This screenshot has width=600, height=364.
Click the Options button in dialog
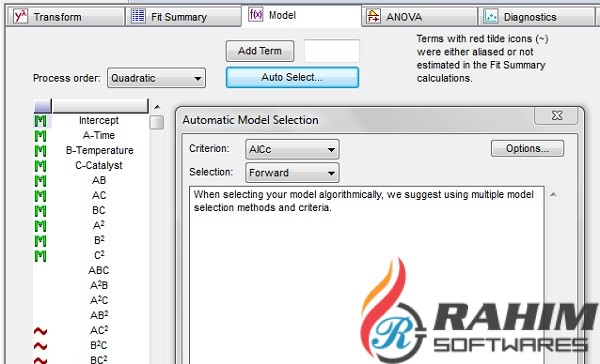[x=527, y=149]
